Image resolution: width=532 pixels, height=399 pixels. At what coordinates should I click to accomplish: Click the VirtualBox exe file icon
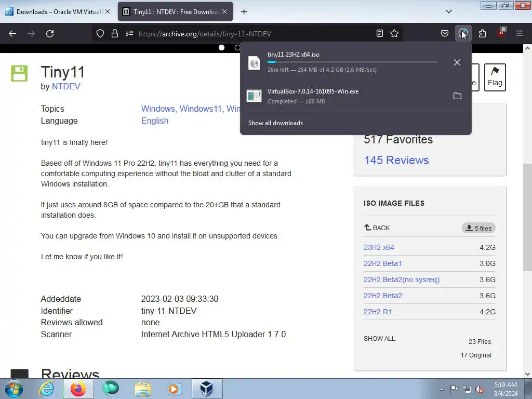254,96
